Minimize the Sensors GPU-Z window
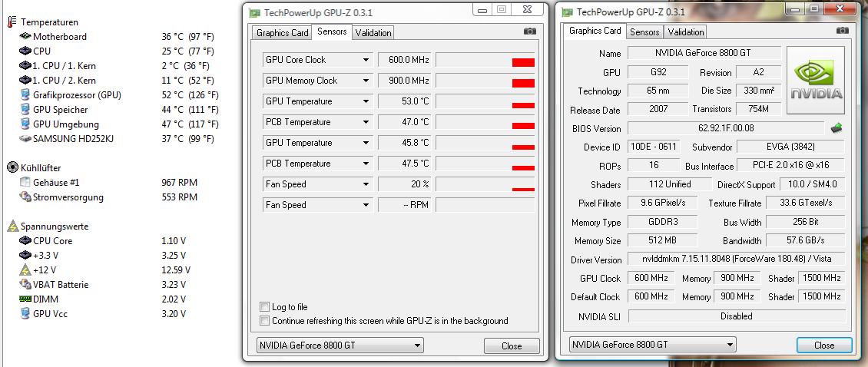The width and height of the screenshot is (868, 367). click(x=482, y=9)
